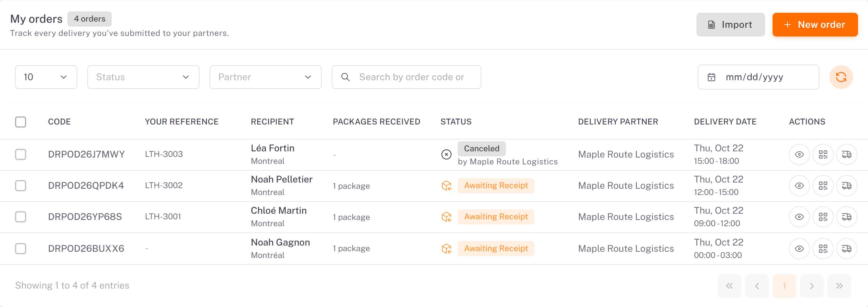View details of order DRPOD26QPDK4

pos(799,186)
